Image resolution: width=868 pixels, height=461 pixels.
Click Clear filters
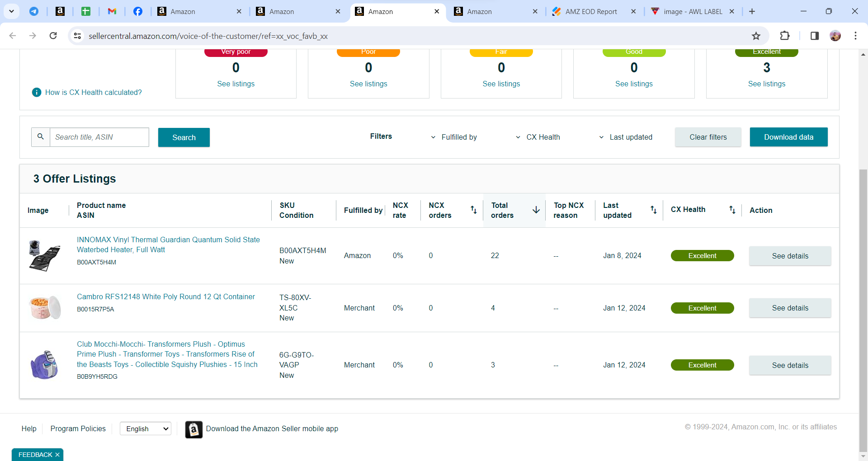(x=708, y=137)
